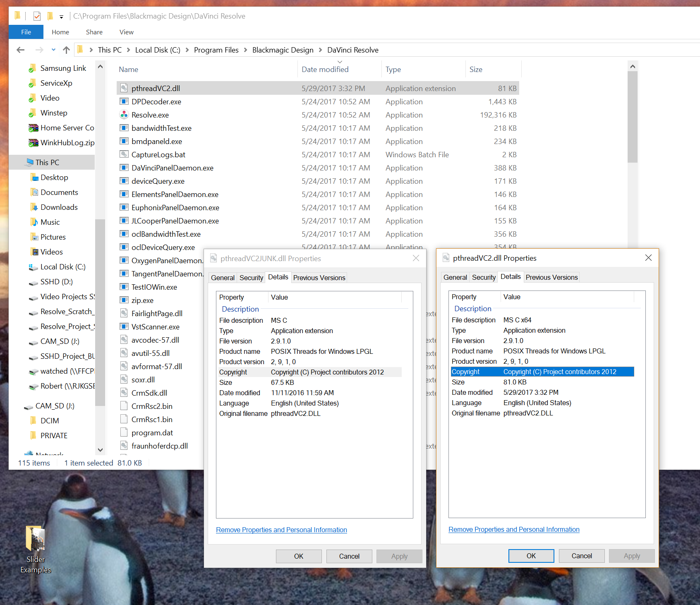The height and width of the screenshot is (605, 700).
Task: Click the Local Disk (C:) drive icon in sidebar
Action: [33, 267]
